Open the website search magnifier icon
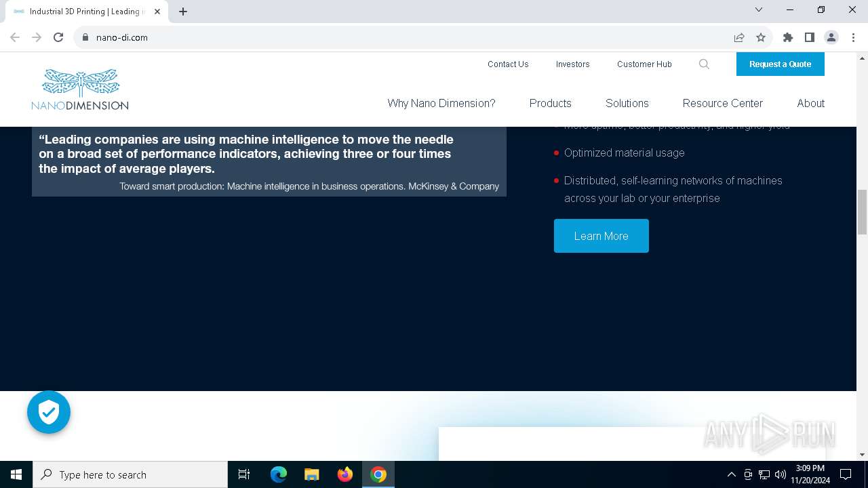 (x=704, y=64)
